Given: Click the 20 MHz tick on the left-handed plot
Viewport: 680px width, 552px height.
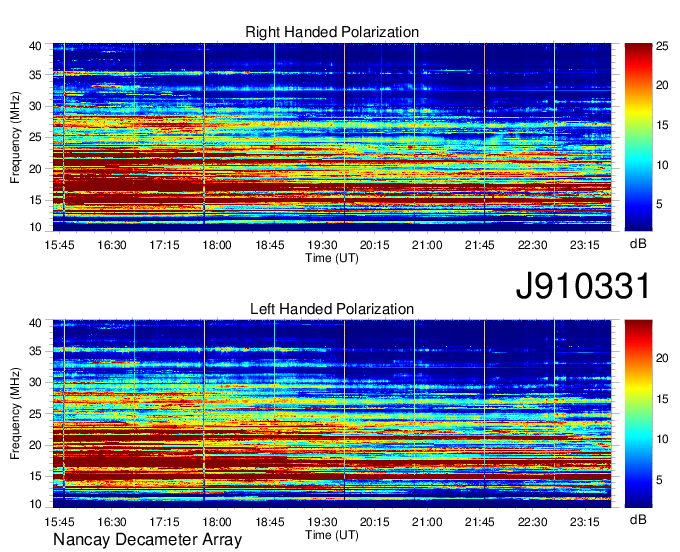Looking at the screenshot, I should click(x=36, y=445).
